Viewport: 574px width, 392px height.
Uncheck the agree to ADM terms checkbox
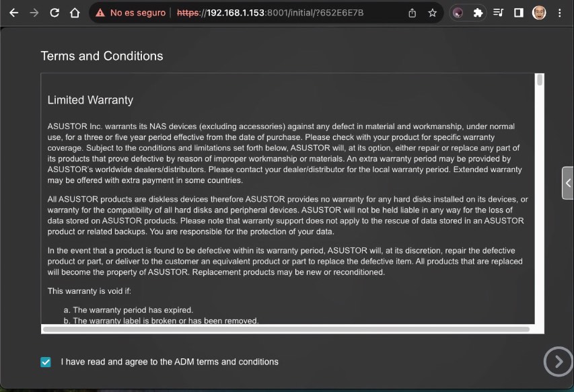coord(46,362)
